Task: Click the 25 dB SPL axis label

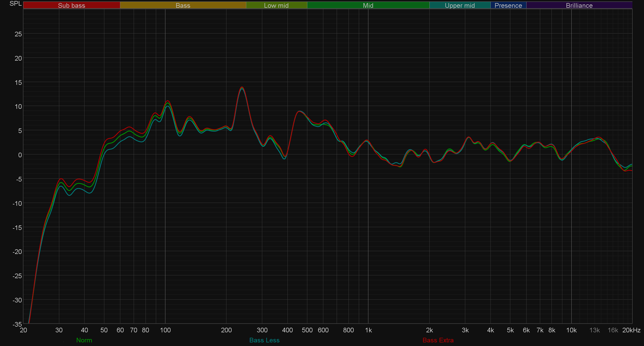Action: coord(18,34)
